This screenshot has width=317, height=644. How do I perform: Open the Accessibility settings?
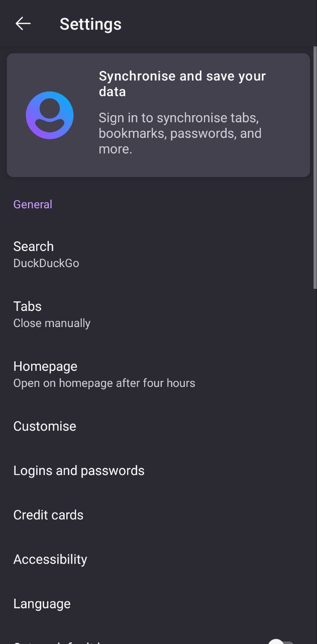pyautogui.click(x=158, y=559)
